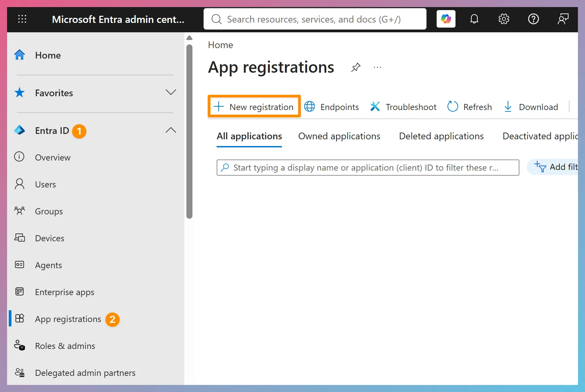Click the Favorites star icon
The width and height of the screenshot is (585, 392).
coord(20,93)
